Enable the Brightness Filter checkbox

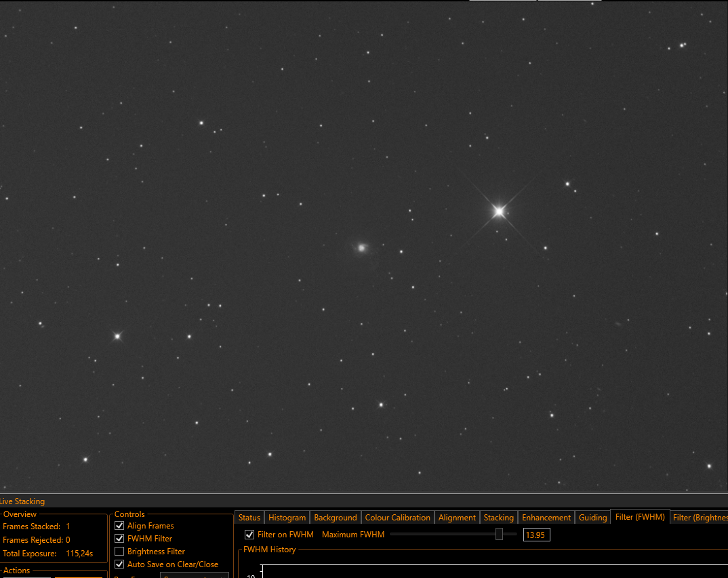(119, 552)
